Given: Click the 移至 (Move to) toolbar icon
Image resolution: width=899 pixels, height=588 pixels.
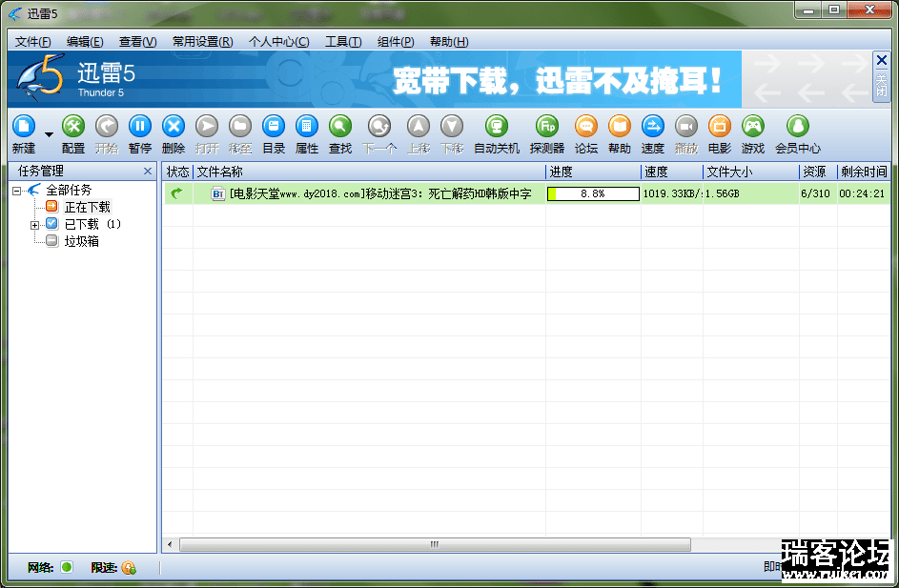Looking at the screenshot, I should tap(239, 127).
